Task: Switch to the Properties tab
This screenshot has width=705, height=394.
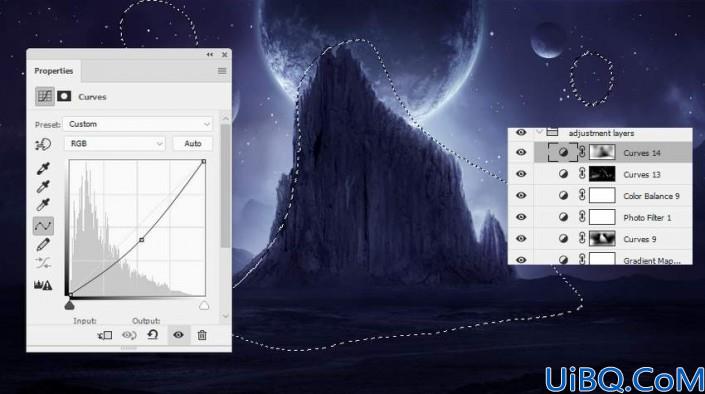Action: [54, 71]
